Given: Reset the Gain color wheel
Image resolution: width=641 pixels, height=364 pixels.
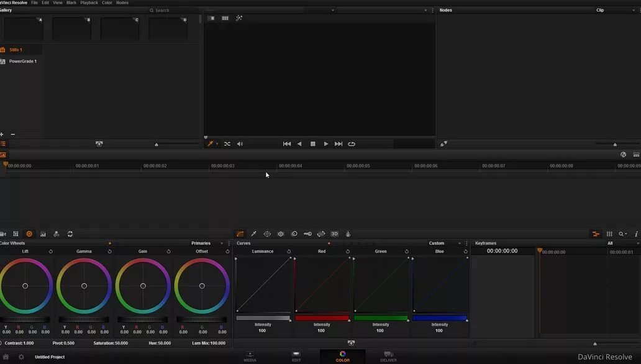Looking at the screenshot, I should [168, 252].
